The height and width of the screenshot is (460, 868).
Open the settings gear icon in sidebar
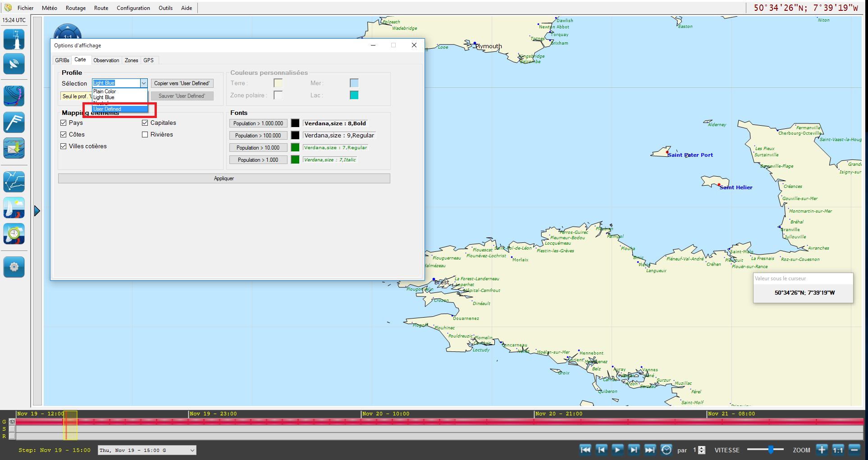coord(14,267)
